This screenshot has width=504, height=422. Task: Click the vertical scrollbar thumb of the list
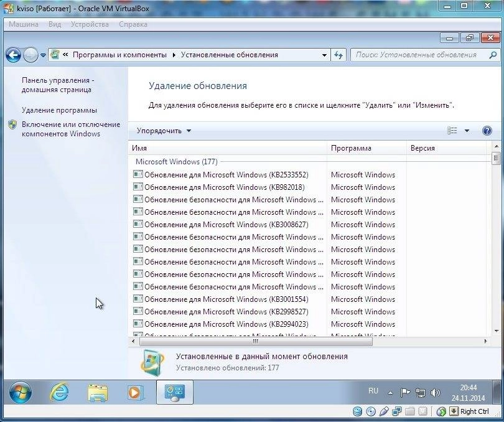pos(496,159)
